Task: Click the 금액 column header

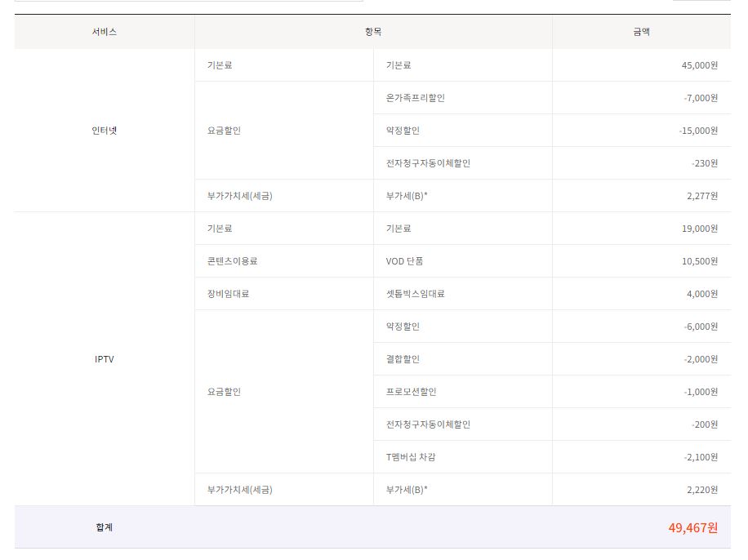Action: pos(641,32)
